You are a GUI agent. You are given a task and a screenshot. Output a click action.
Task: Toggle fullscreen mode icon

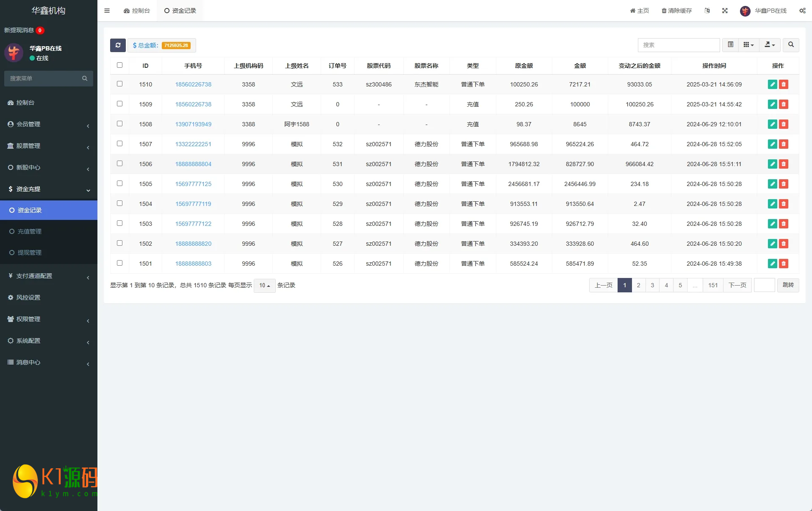725,11
